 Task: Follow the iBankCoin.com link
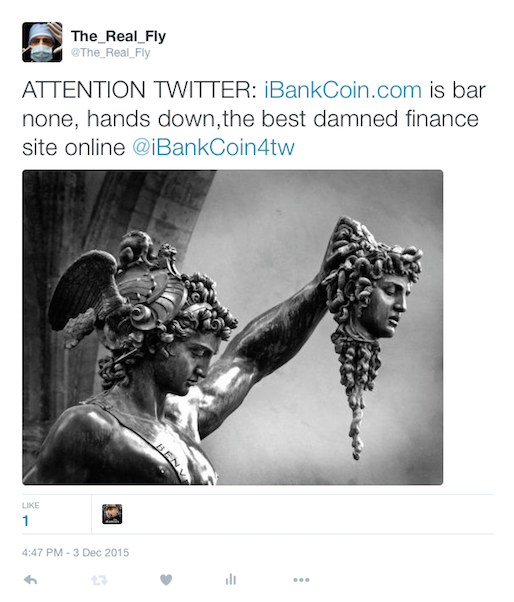coord(343,90)
